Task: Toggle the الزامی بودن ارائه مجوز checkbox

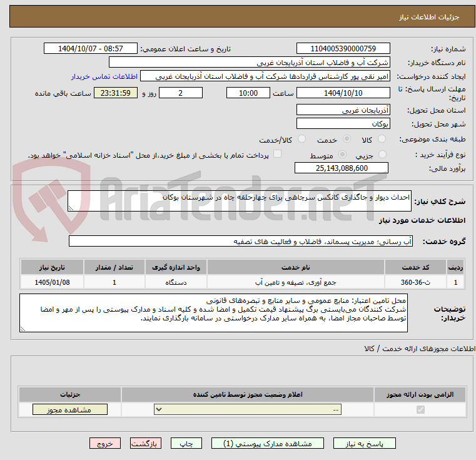Action: tap(420, 410)
